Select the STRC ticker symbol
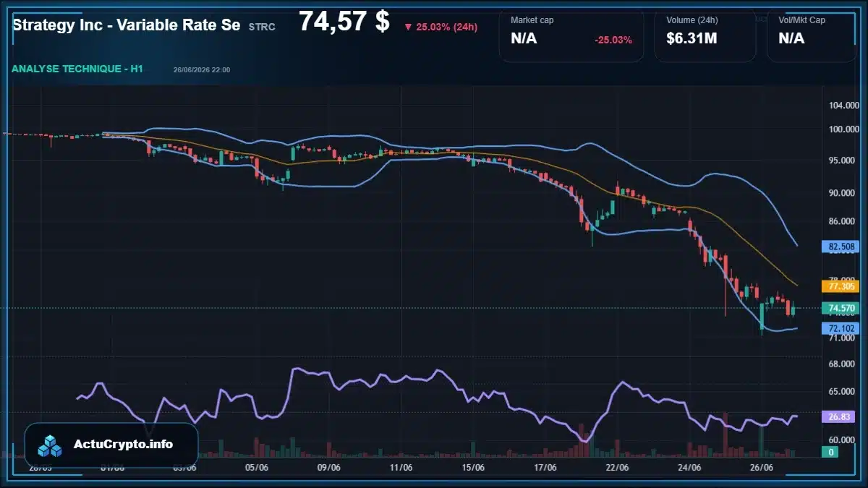Screen dimensions: 868x488 click(x=261, y=26)
